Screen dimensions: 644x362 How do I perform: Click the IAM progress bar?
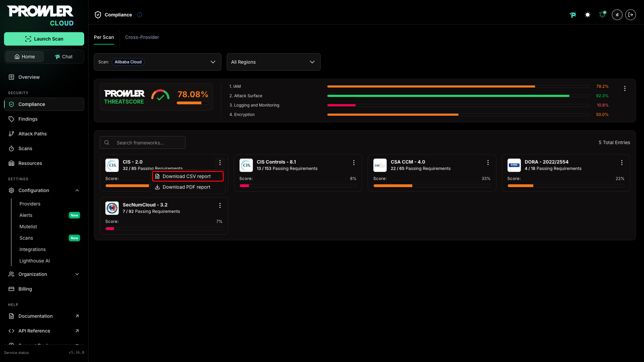pyautogui.click(x=459, y=86)
